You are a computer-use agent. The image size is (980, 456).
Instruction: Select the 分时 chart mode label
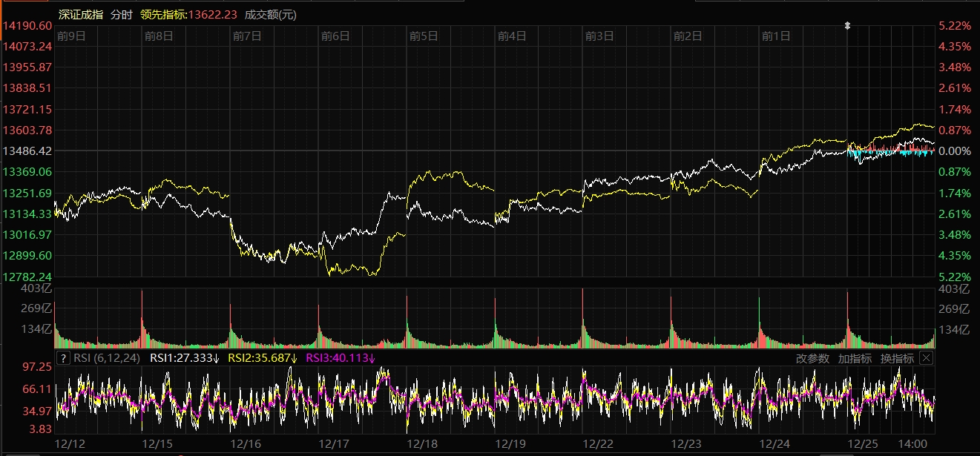121,15
